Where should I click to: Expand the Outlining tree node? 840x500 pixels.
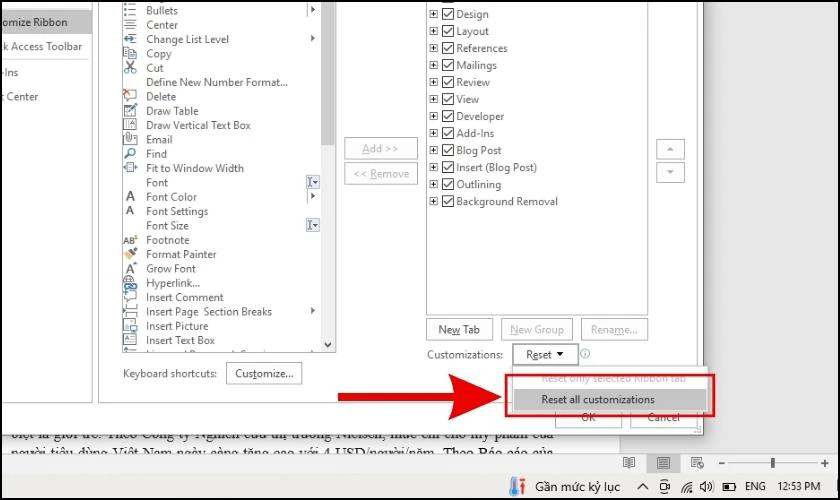click(x=433, y=184)
